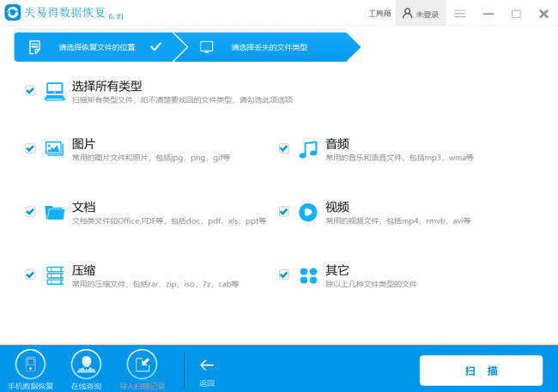
Task: Maximize the application window
Action: click(516, 14)
